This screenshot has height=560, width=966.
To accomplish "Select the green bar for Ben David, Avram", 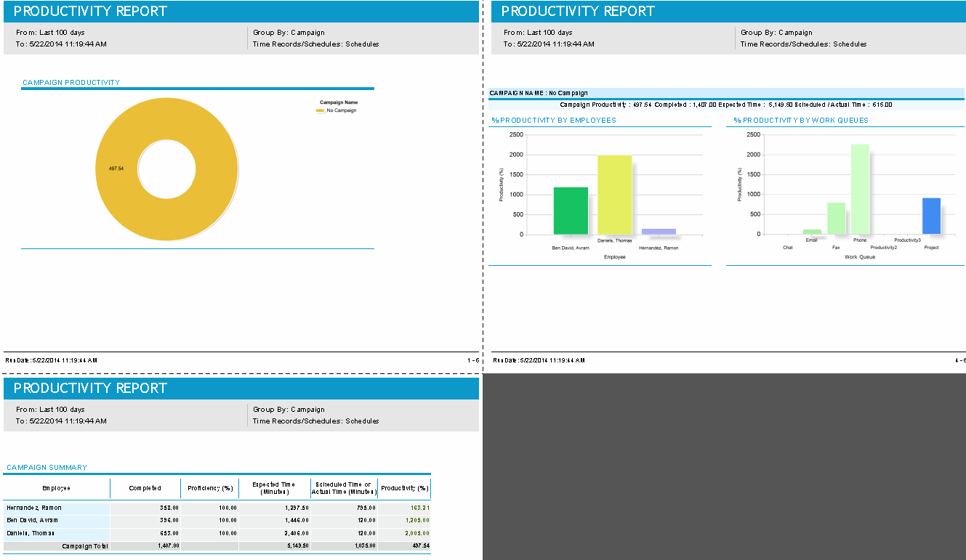I will click(571, 211).
